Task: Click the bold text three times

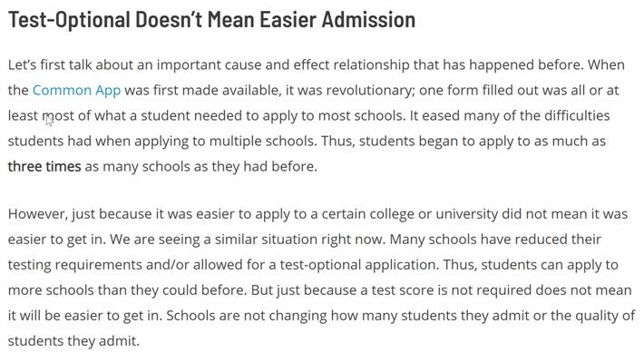Action: 44,166
